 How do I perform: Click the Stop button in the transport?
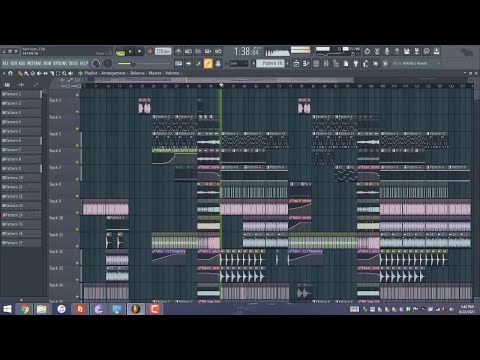(139, 51)
